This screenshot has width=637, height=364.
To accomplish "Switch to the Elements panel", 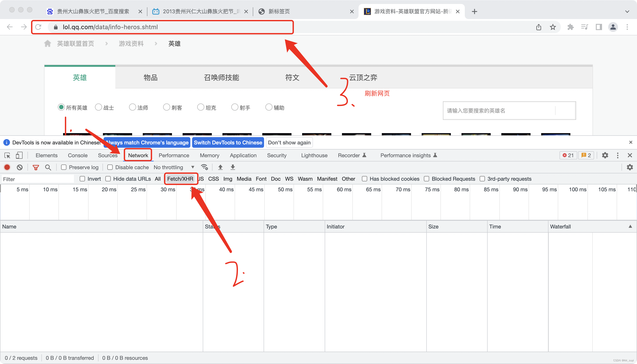I will coord(46,155).
